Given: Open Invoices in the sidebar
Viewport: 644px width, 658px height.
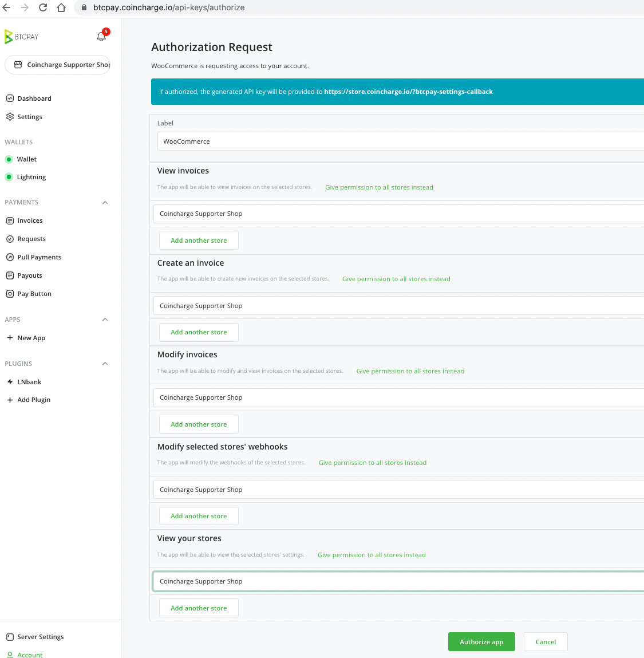Looking at the screenshot, I should (x=30, y=220).
